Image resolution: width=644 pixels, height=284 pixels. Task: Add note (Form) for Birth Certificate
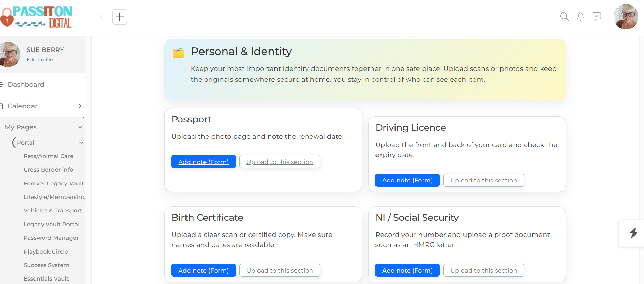(x=203, y=270)
